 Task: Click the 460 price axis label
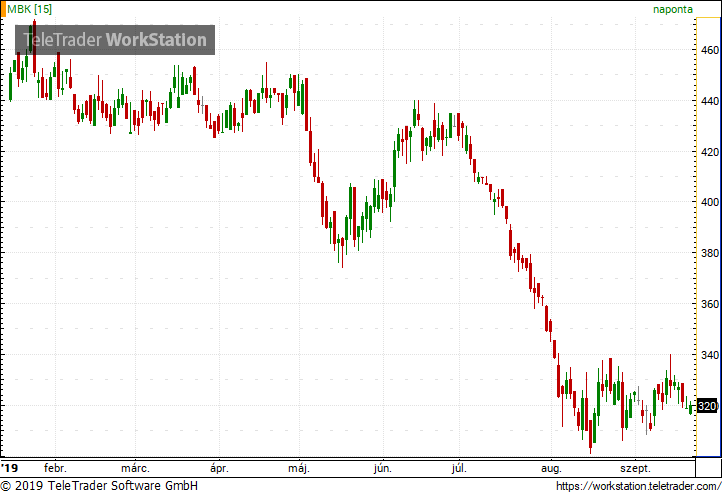pos(710,50)
